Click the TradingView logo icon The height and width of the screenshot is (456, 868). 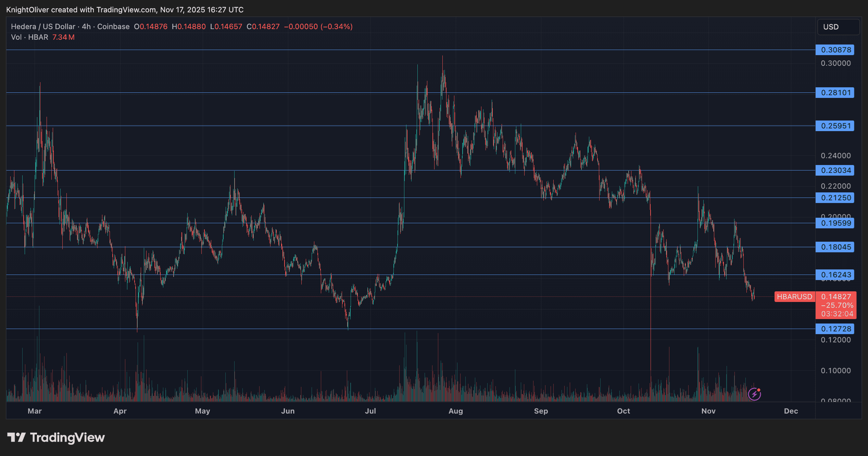pyautogui.click(x=16, y=437)
